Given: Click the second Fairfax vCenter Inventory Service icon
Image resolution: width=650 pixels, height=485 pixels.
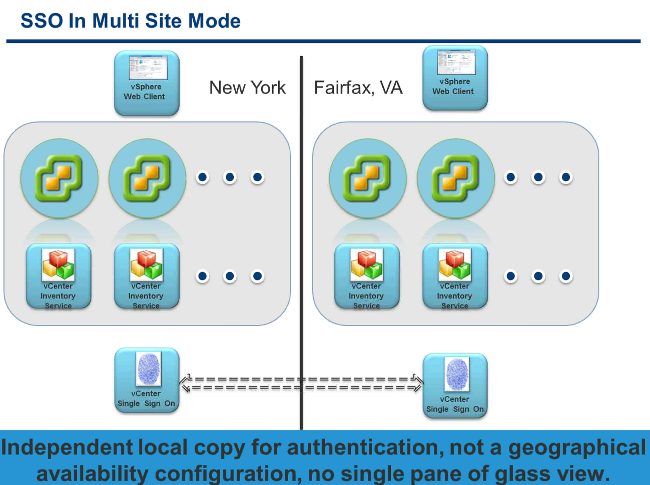Looking at the screenshot, I should (x=455, y=276).
